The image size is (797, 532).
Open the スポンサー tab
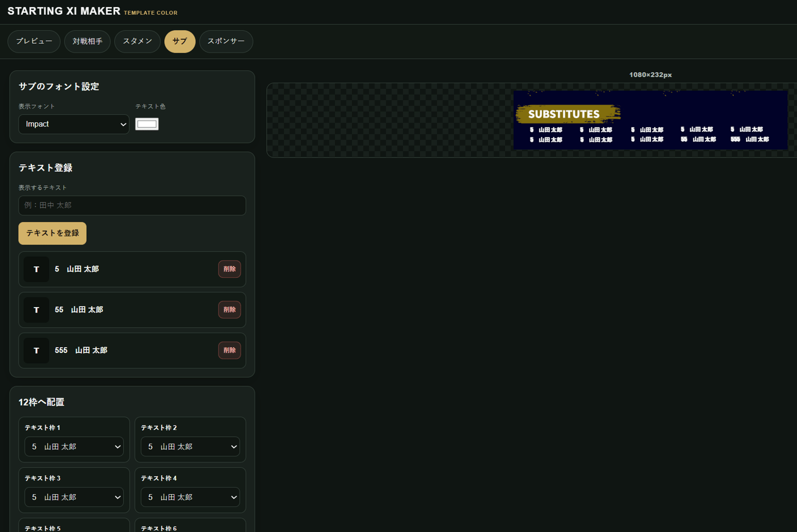point(226,41)
